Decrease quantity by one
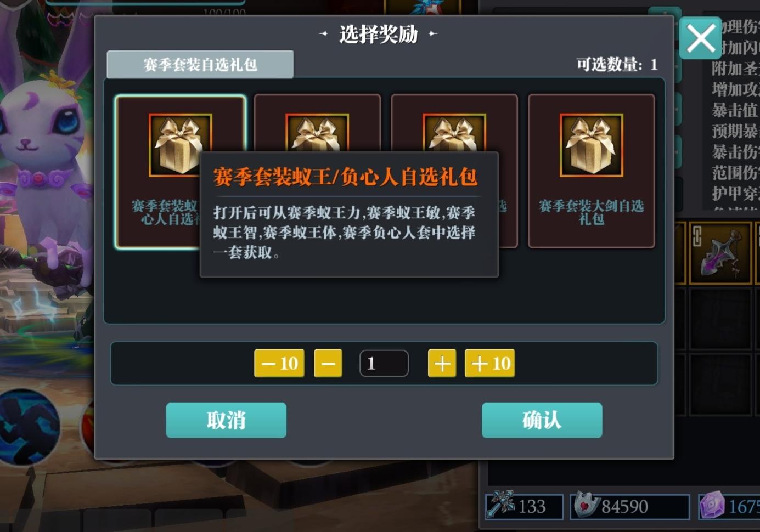Image resolution: width=760 pixels, height=532 pixels. click(328, 364)
